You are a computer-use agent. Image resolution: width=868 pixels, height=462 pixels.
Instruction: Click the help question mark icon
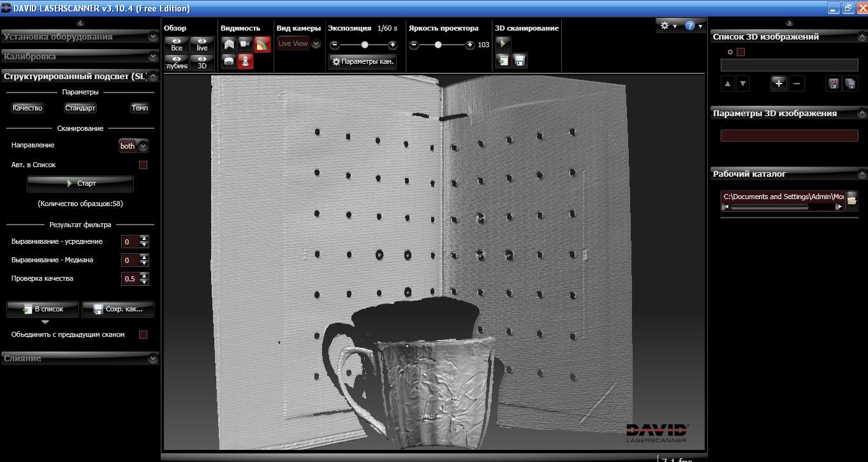point(689,26)
